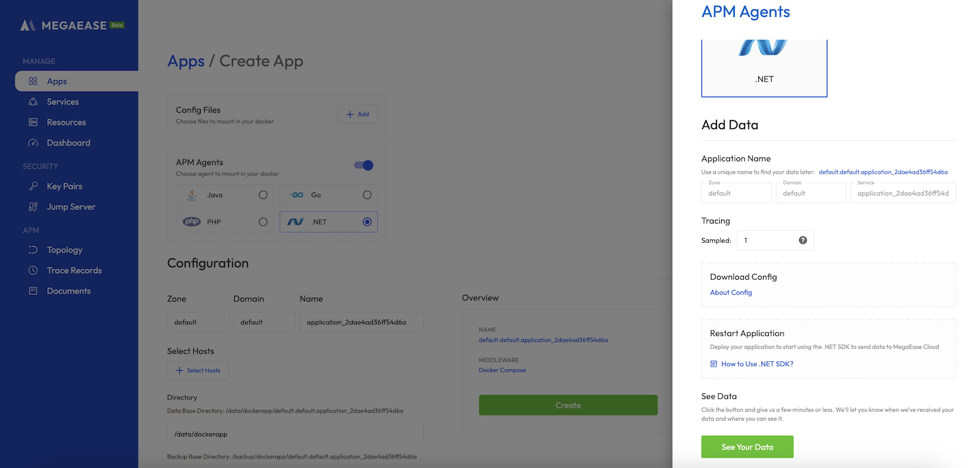The image size is (980, 468).
Task: Click the Name field under Configuration
Action: 362,322
